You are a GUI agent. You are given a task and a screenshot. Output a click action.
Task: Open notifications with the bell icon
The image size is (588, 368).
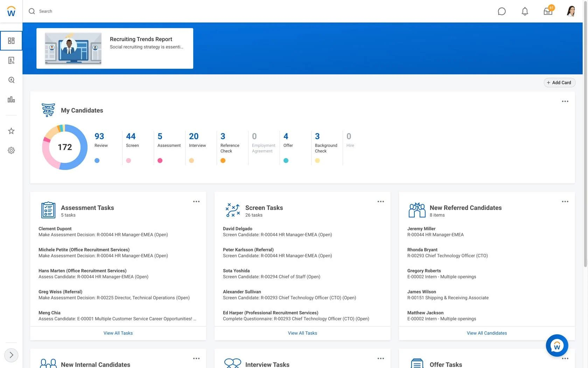(524, 11)
